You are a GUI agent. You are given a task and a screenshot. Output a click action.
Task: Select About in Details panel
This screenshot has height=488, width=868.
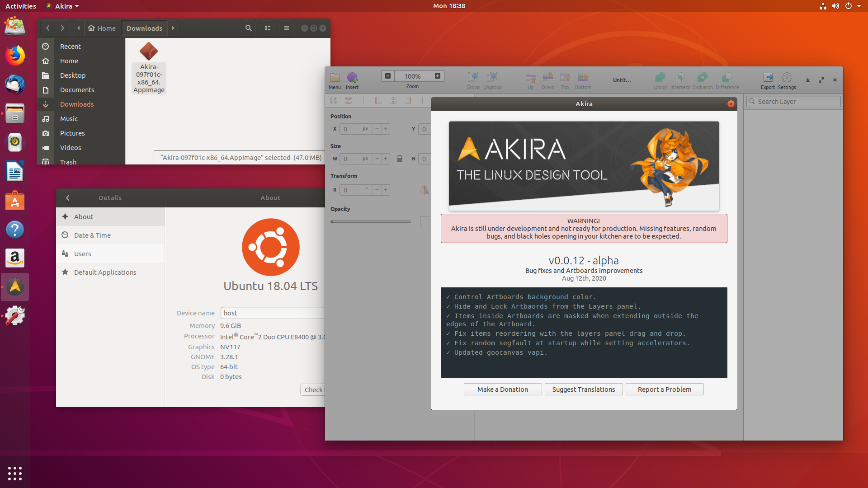[110, 217]
